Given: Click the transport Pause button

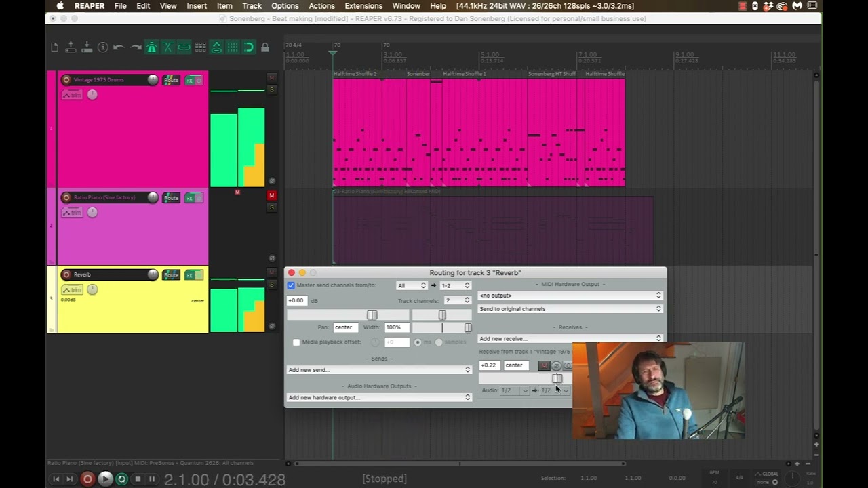Looking at the screenshot, I should (x=152, y=479).
